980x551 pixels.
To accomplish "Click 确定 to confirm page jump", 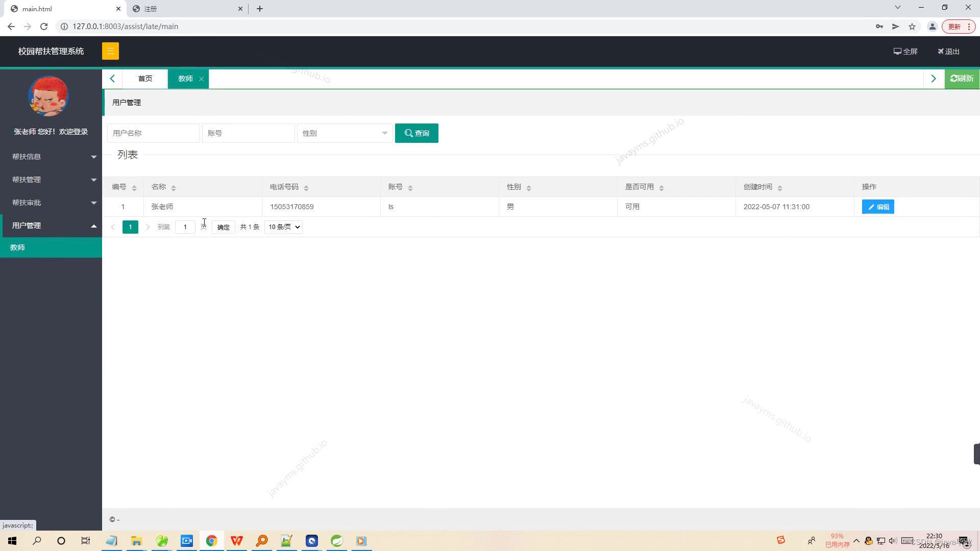I will pyautogui.click(x=223, y=227).
